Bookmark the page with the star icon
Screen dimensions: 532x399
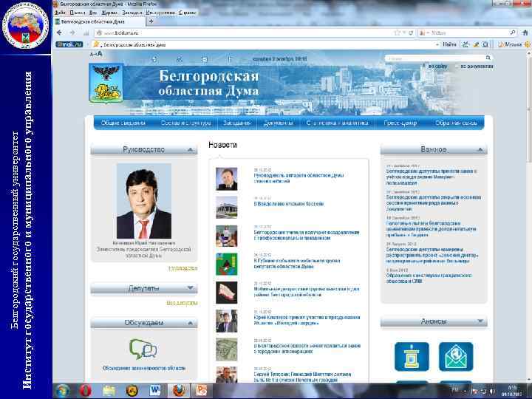(397, 33)
